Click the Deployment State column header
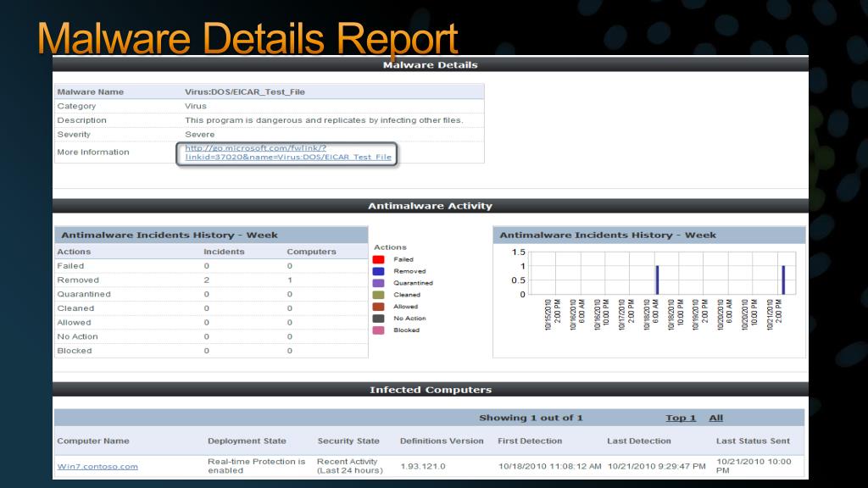The image size is (868, 488). [x=247, y=441]
